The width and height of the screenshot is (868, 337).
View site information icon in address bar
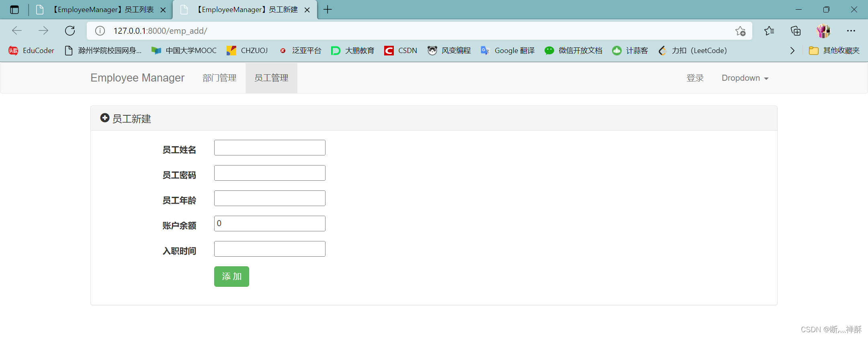tap(100, 31)
